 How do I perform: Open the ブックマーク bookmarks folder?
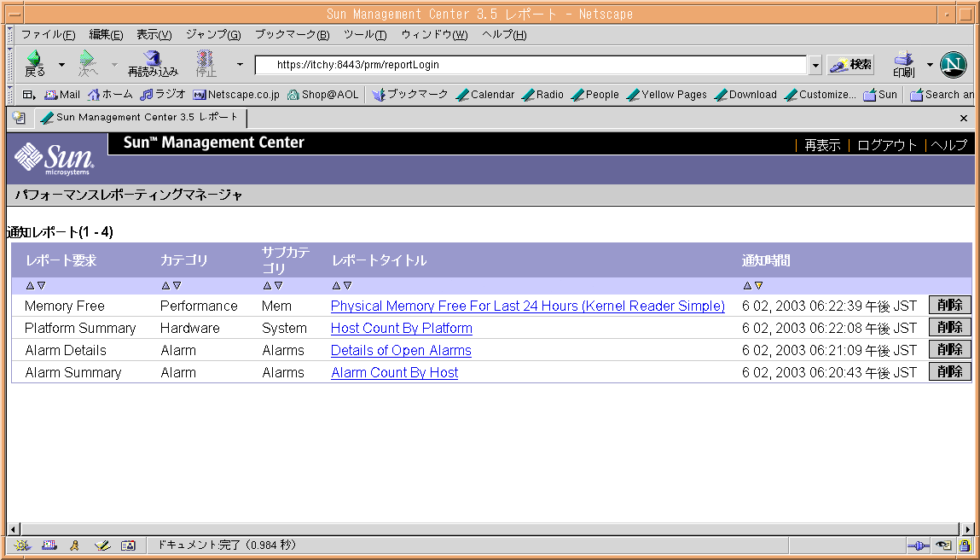click(410, 95)
